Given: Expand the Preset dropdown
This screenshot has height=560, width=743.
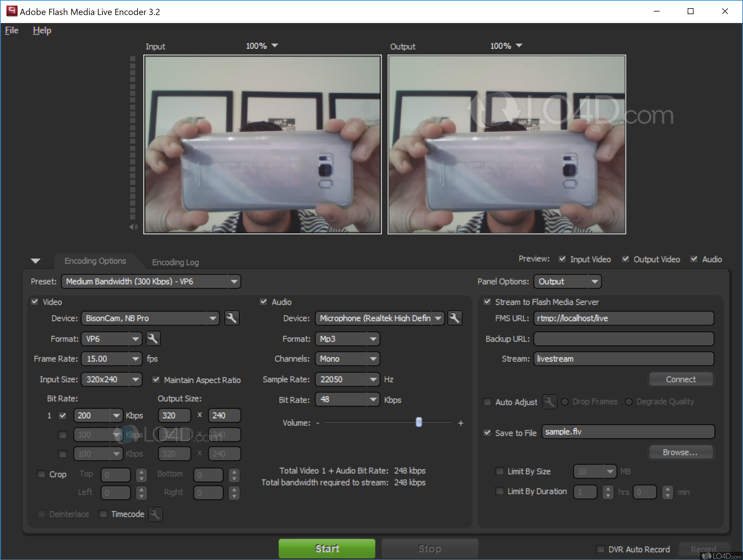Looking at the screenshot, I should click(x=234, y=281).
